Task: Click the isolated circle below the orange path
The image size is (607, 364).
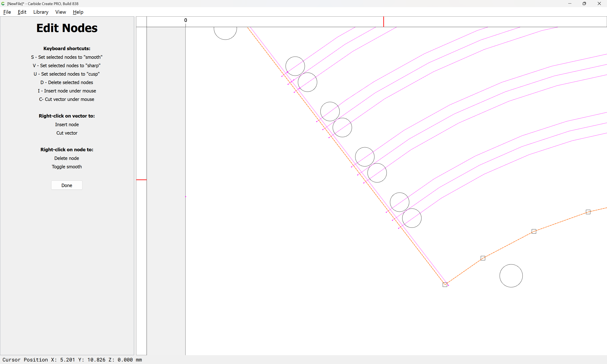Action: pos(511,276)
